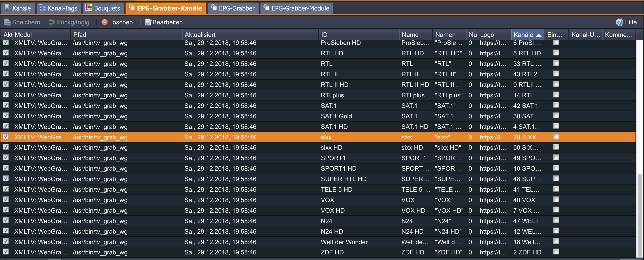Click ID cell "RTLplus"
This screenshot has height=260, width=644.
[x=332, y=95]
